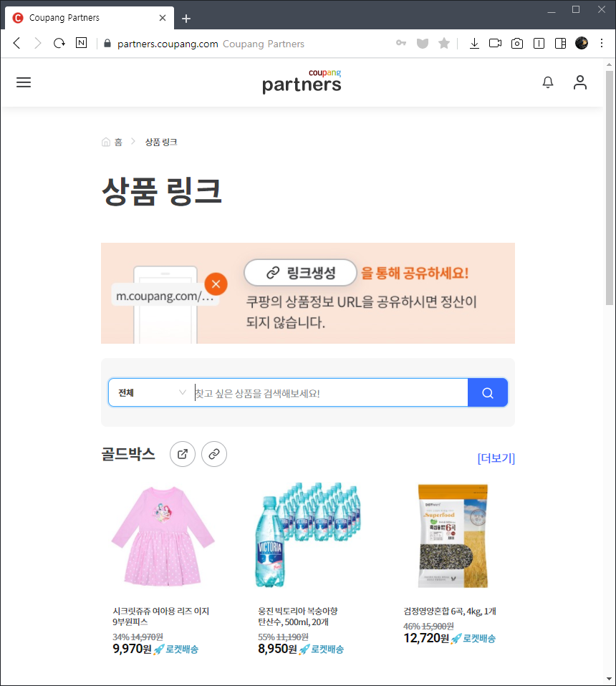Close the Coupang Partners tab
Viewport: 616px width, 686px height.
(163, 18)
